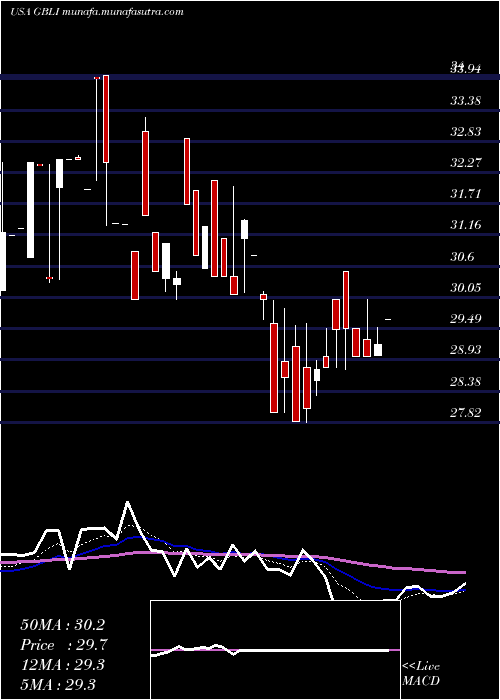Screen dimensions: 500x700
Task: Click the 32.83 price axis label
Action: pyautogui.click(x=466, y=132)
